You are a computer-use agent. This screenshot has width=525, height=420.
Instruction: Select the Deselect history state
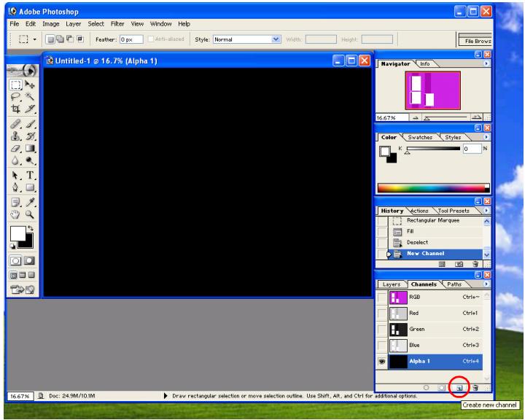tap(436, 243)
